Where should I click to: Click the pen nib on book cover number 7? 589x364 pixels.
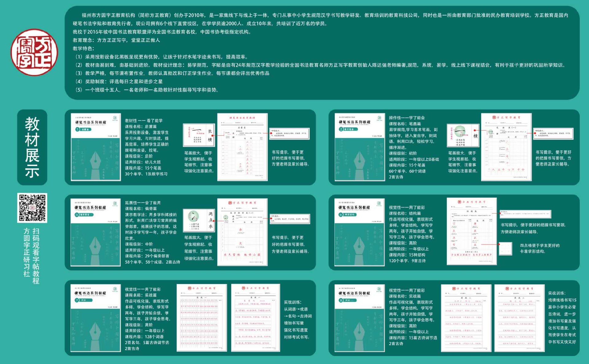coord(95,332)
